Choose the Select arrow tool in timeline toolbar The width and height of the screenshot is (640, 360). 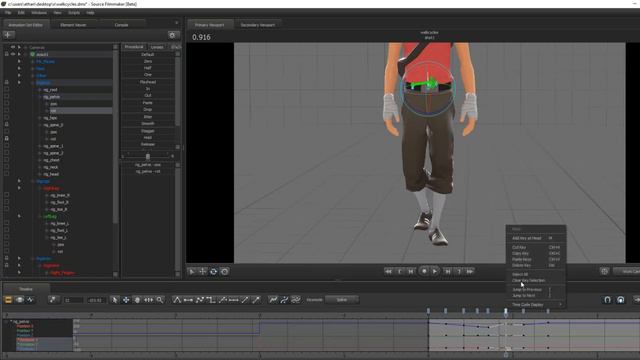point(115,300)
